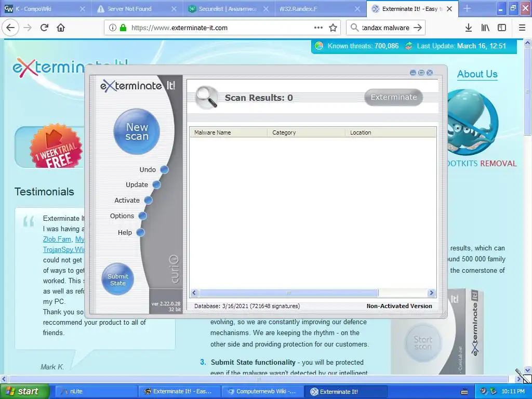
Task: Bookmark this page with star icon
Action: 333,28
